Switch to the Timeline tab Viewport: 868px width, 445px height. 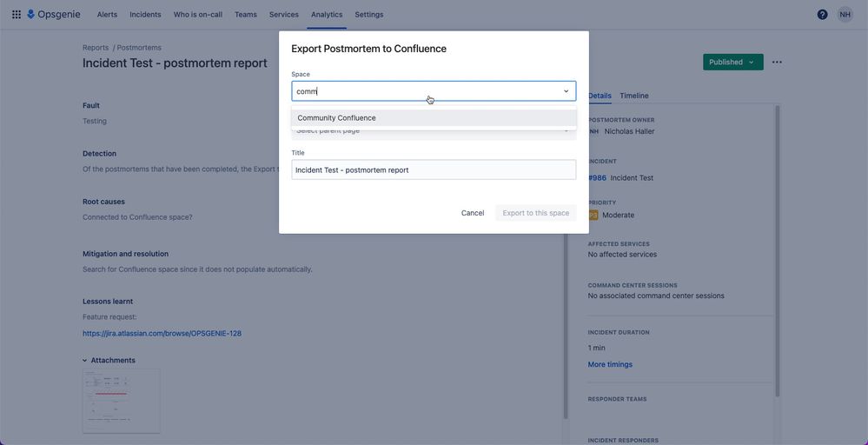coord(633,96)
